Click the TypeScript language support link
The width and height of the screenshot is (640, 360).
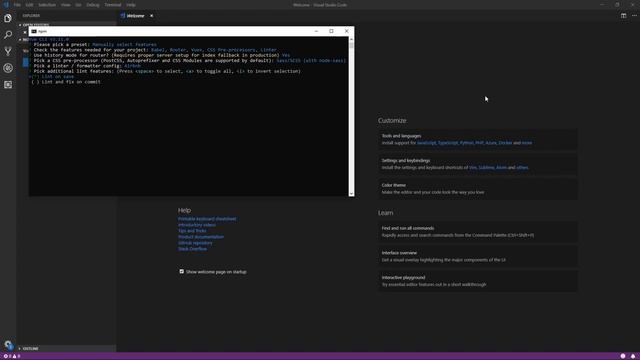[x=448, y=143]
